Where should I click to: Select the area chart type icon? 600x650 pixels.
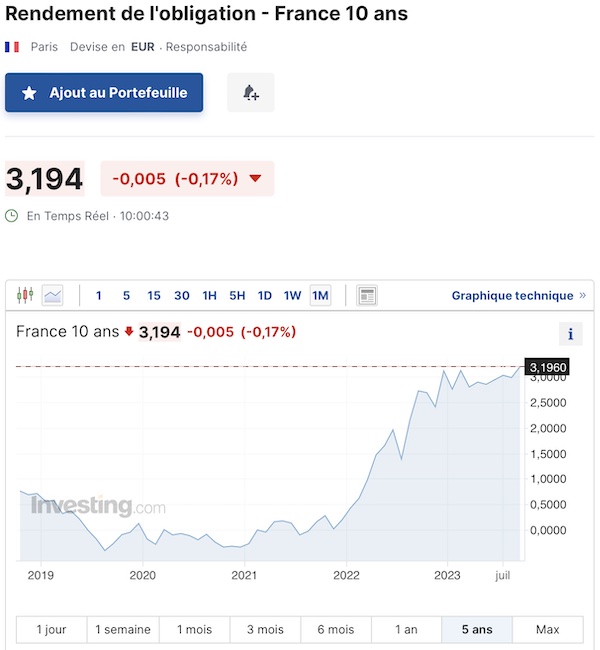coord(52,295)
